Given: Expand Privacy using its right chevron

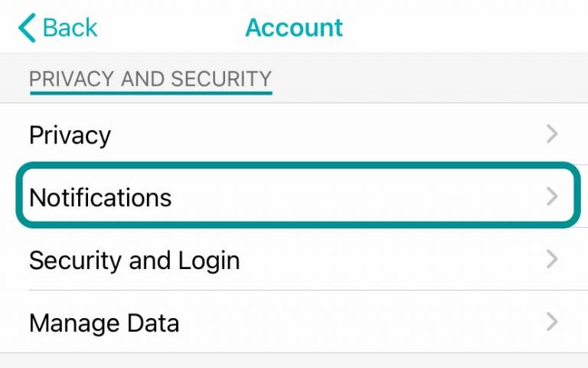Looking at the screenshot, I should click(x=552, y=135).
